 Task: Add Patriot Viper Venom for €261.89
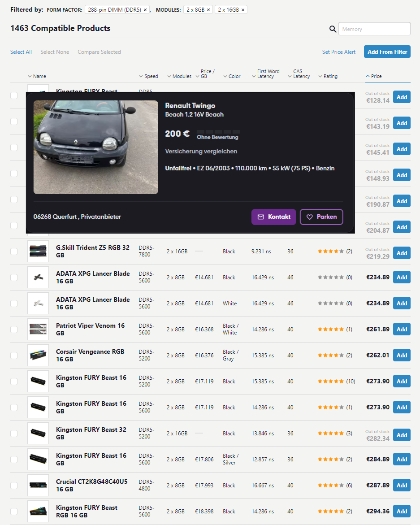(402, 330)
